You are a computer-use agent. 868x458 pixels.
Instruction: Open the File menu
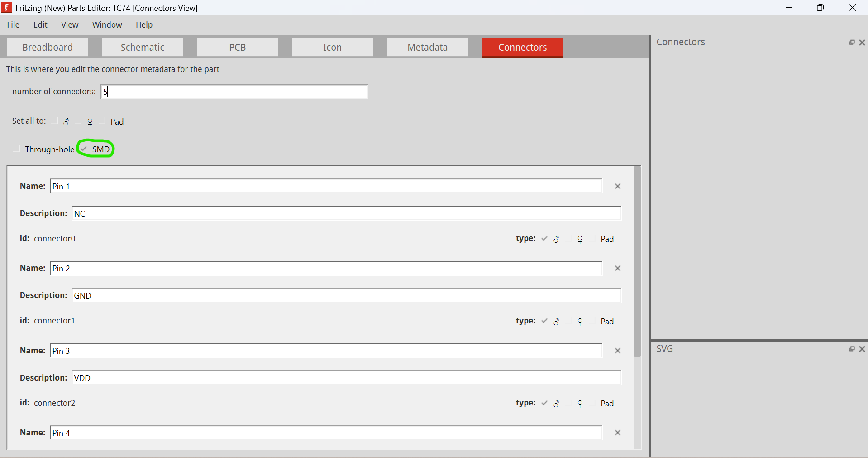(13, 25)
